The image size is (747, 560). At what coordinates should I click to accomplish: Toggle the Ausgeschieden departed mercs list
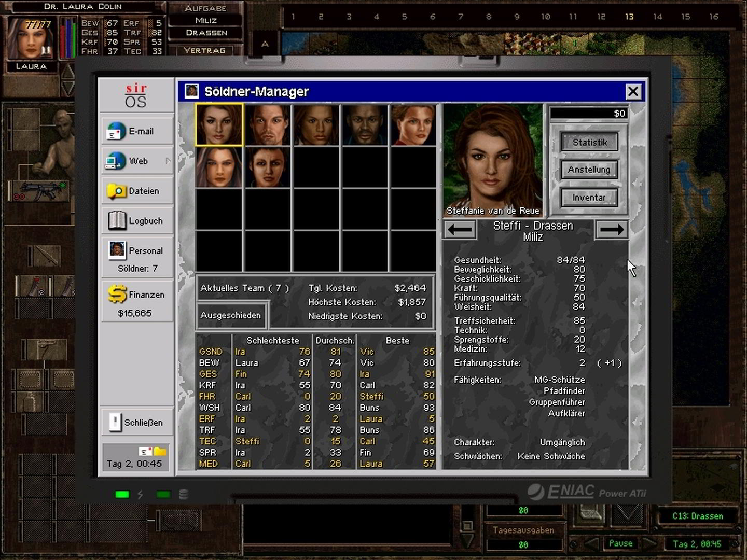(x=231, y=315)
